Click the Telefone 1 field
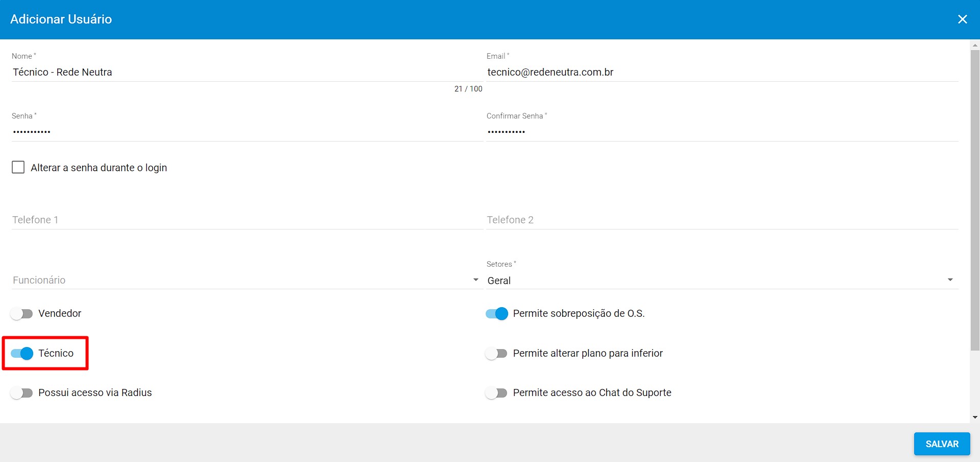Screen dimensions: 980x462 245,220
